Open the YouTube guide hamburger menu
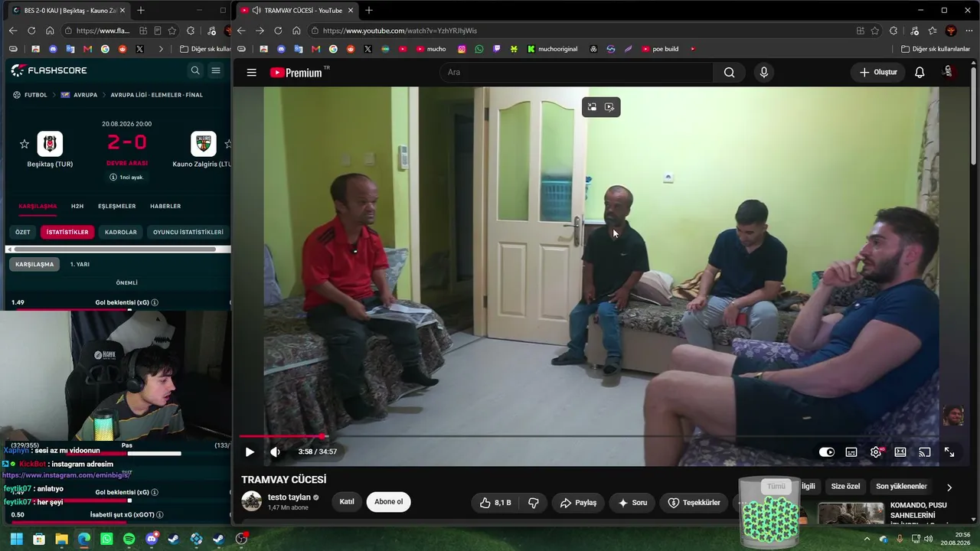 251,73
